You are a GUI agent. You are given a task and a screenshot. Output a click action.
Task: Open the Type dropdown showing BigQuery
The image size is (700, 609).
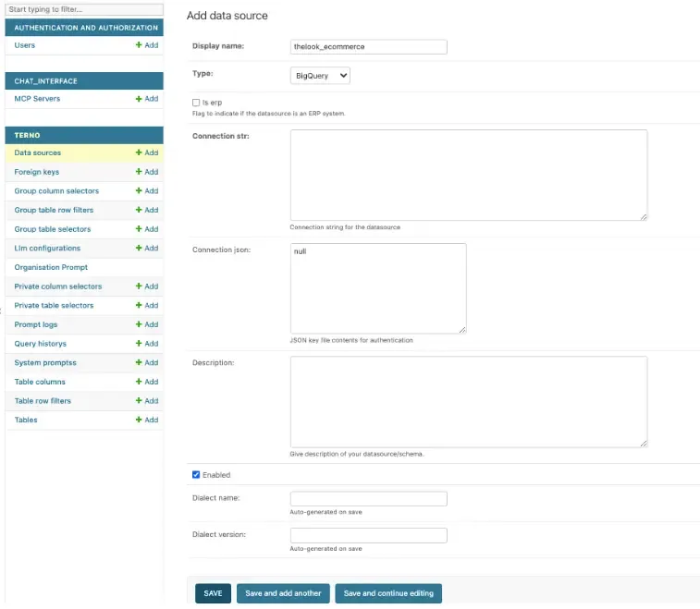pyautogui.click(x=320, y=75)
